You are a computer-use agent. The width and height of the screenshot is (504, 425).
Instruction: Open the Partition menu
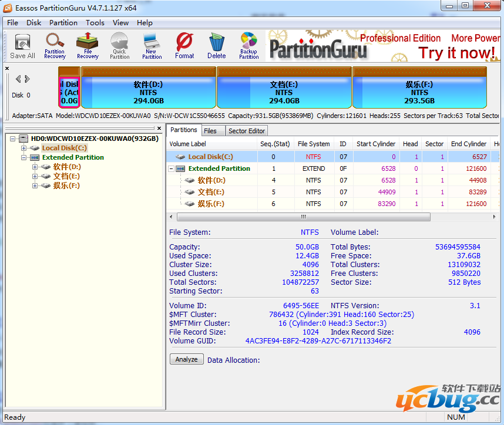pyautogui.click(x=63, y=23)
